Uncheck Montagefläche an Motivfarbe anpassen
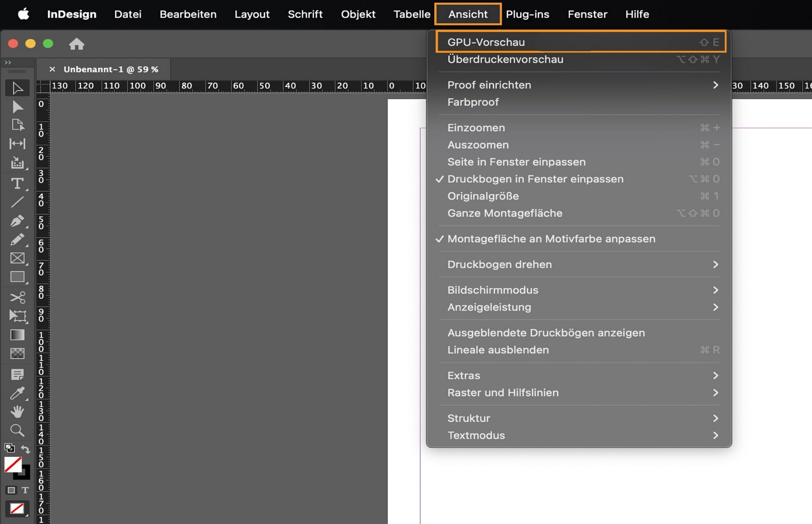This screenshot has width=812, height=524. point(551,239)
